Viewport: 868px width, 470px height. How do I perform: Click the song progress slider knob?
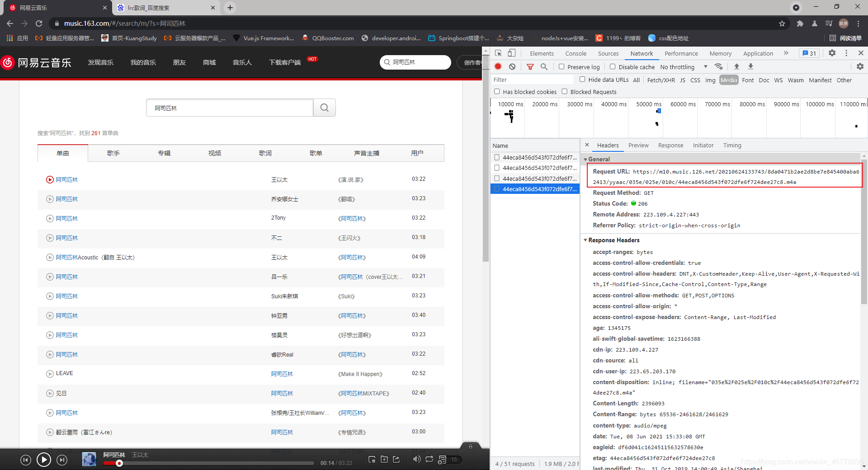coord(119,463)
